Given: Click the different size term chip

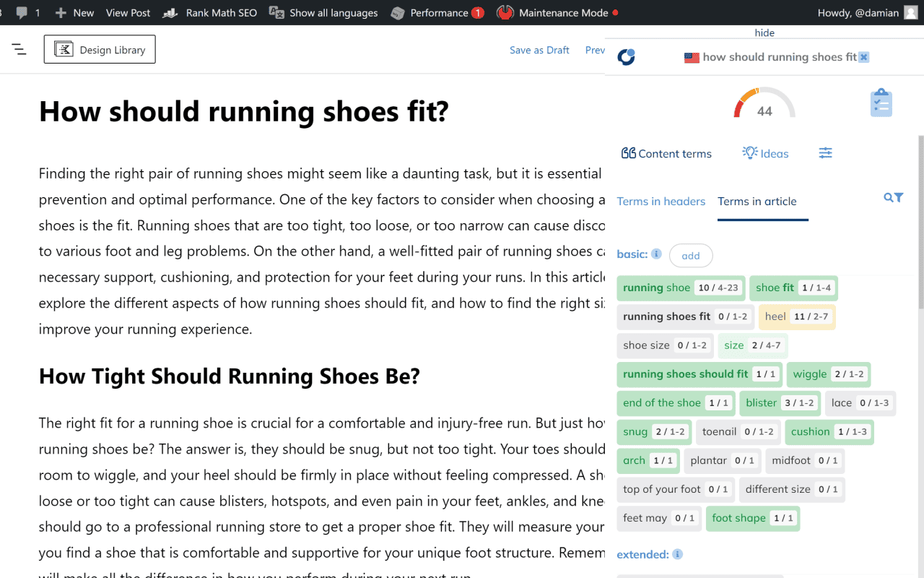Looking at the screenshot, I should tap(792, 490).
